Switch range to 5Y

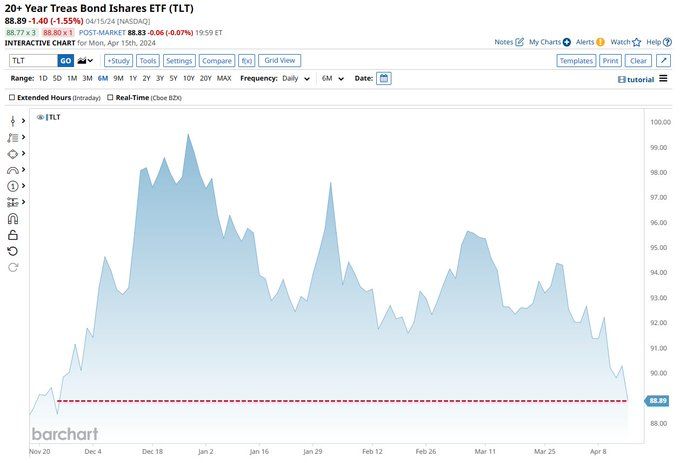(173, 78)
